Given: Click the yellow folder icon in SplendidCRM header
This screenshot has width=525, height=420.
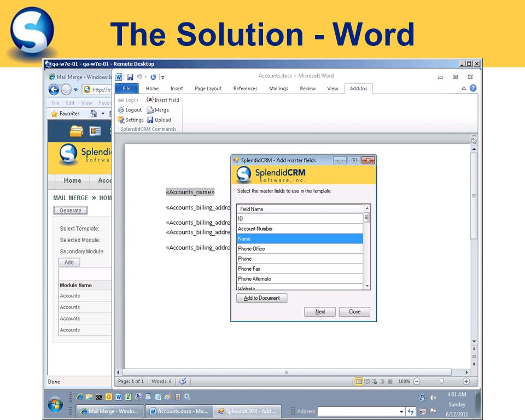Looking at the screenshot, I should (77, 131).
